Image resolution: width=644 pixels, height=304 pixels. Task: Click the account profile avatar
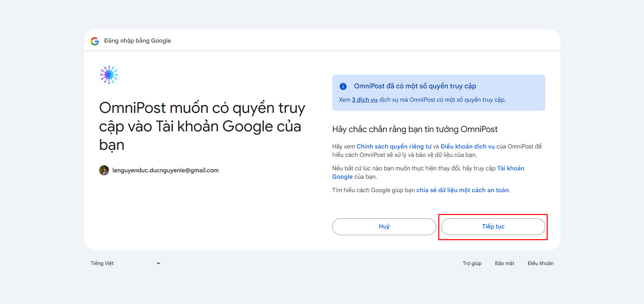click(104, 170)
